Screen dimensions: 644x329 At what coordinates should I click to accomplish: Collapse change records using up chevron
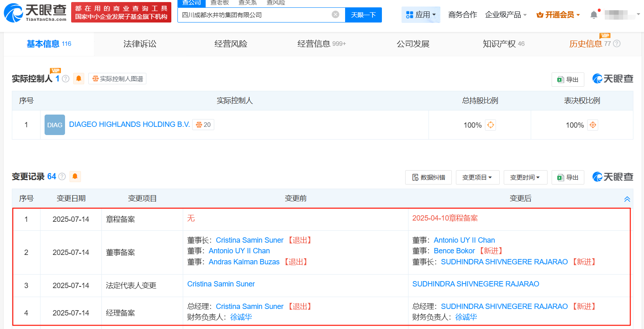[x=627, y=199]
